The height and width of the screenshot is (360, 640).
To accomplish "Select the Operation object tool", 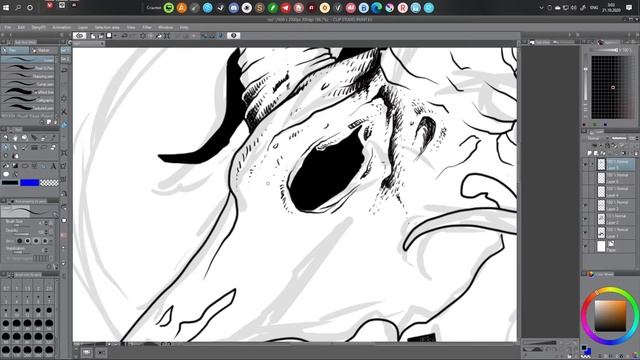I will 24,138.
